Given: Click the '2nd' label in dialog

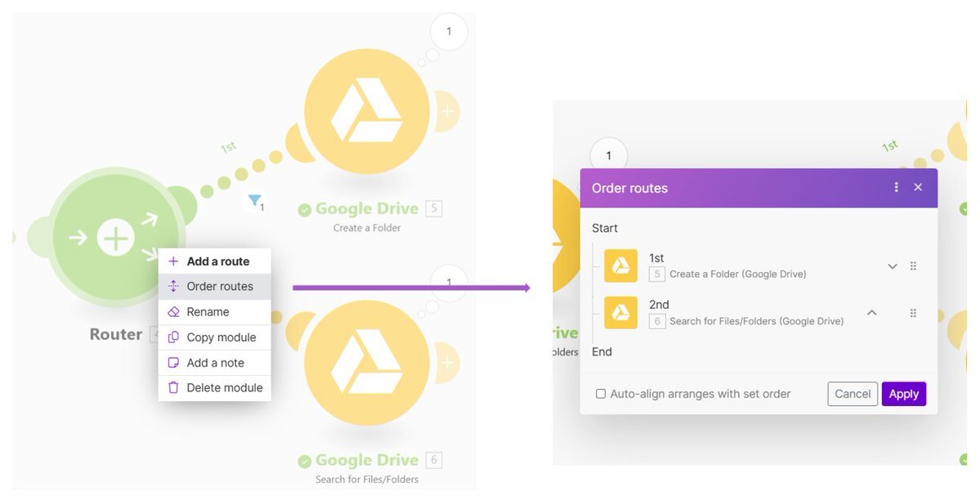Looking at the screenshot, I should tap(659, 305).
